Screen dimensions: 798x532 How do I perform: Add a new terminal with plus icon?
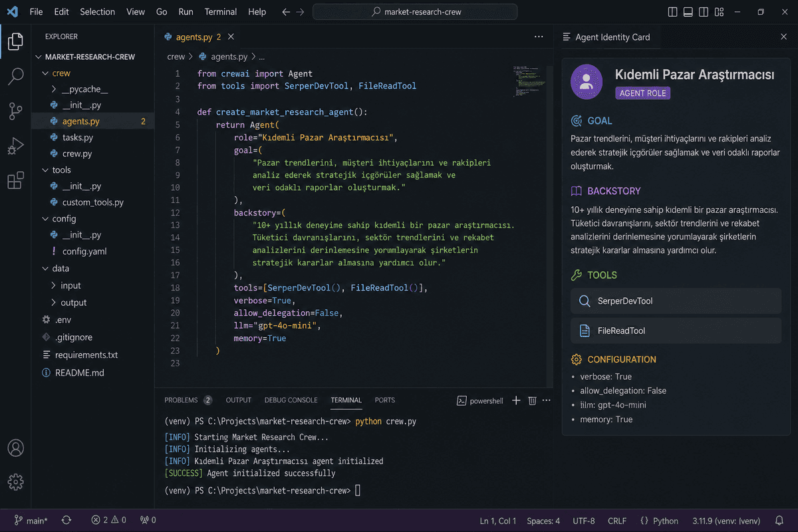tap(516, 400)
